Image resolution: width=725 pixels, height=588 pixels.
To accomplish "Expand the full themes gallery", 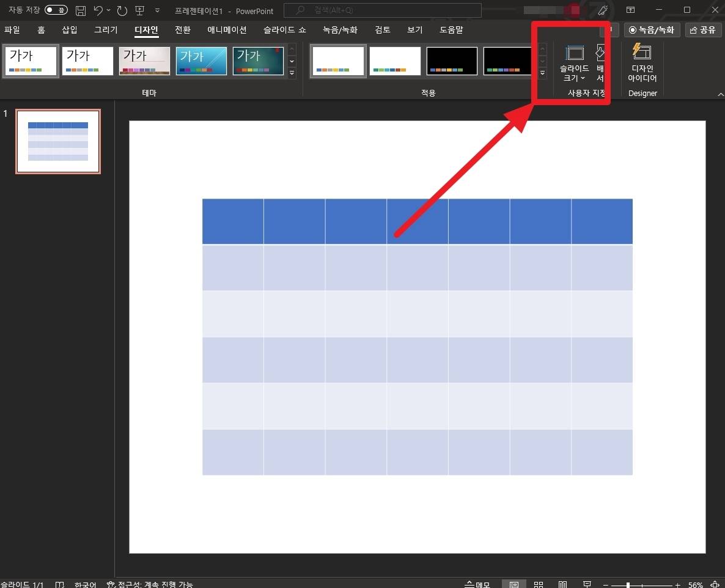I will pos(292,73).
